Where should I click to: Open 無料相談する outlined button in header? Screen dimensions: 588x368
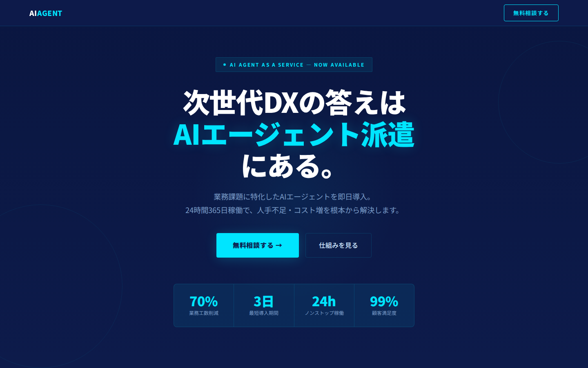pyautogui.click(x=531, y=13)
